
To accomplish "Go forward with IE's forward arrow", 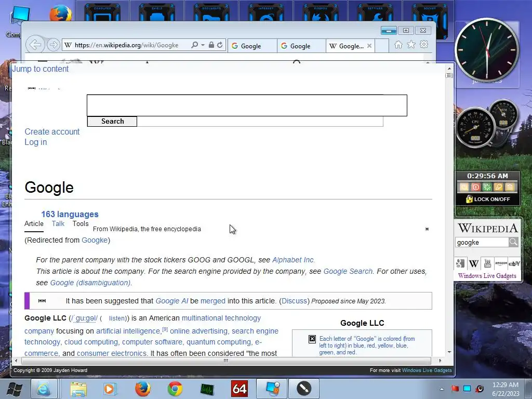I will (x=53, y=45).
